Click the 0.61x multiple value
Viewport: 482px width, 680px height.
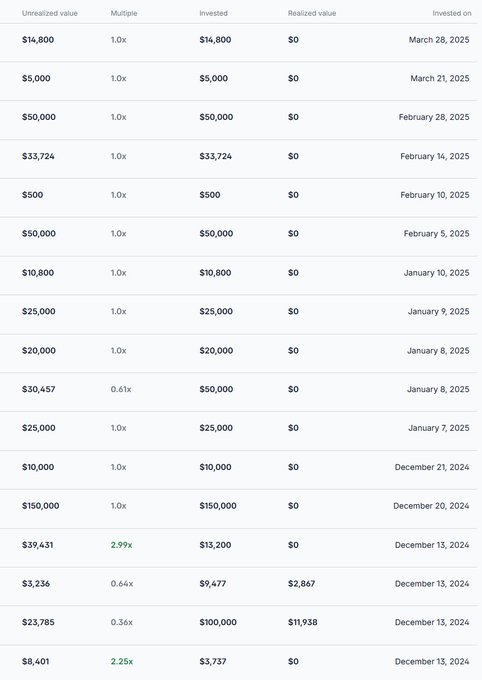[x=121, y=389]
